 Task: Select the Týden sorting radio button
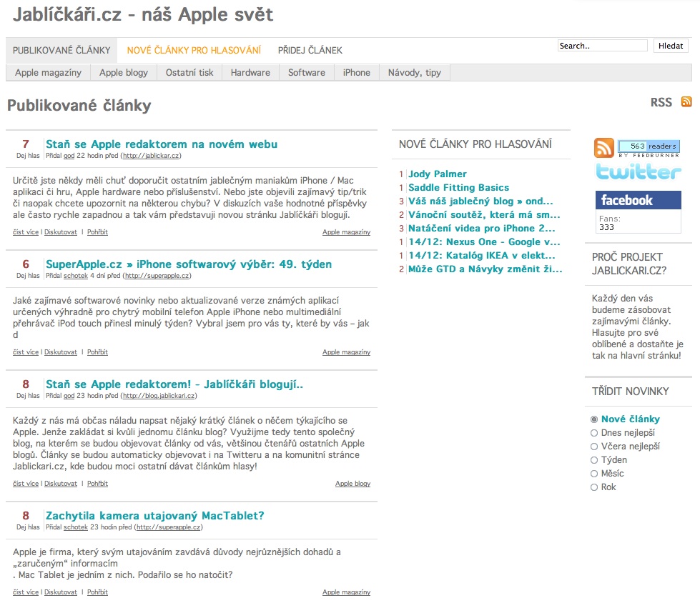point(594,460)
